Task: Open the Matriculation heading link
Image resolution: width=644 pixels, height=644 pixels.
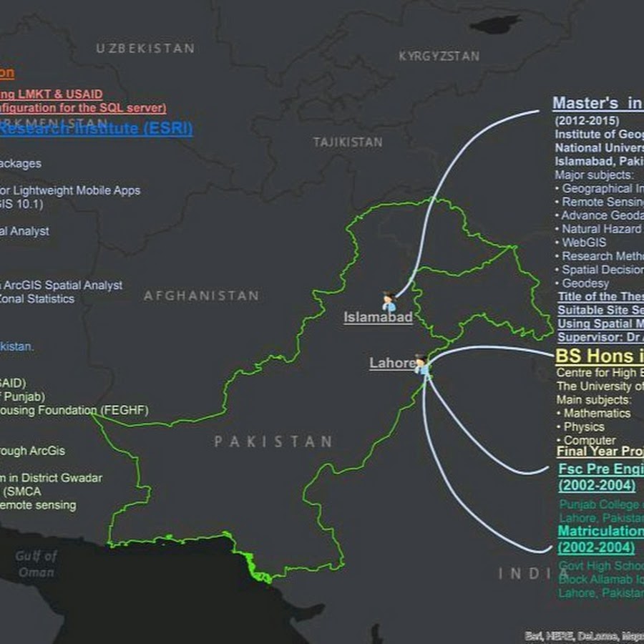Action: [600, 531]
